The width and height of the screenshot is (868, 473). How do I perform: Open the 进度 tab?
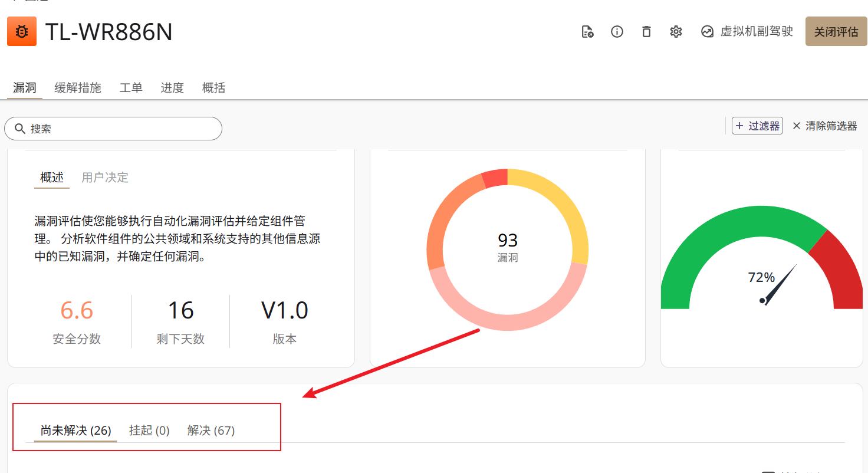click(172, 88)
